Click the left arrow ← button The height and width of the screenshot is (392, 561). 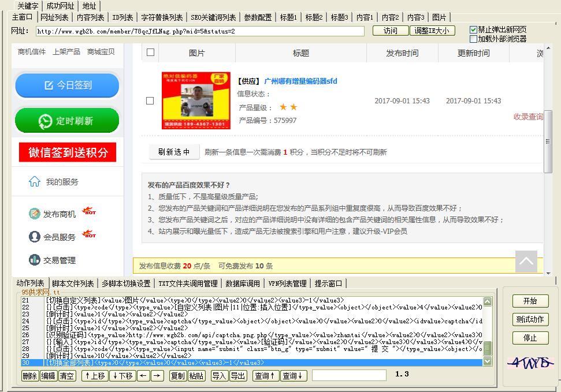[143, 376]
